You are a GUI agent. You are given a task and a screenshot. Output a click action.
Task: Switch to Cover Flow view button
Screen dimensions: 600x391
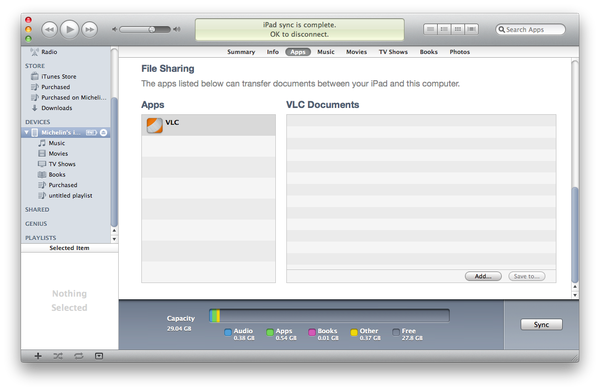click(x=471, y=29)
